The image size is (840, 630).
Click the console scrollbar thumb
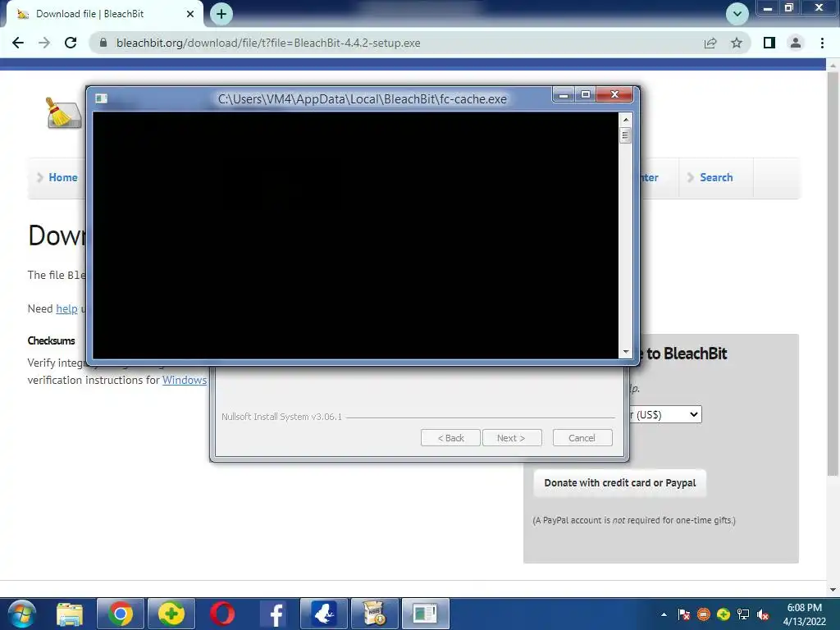625,135
